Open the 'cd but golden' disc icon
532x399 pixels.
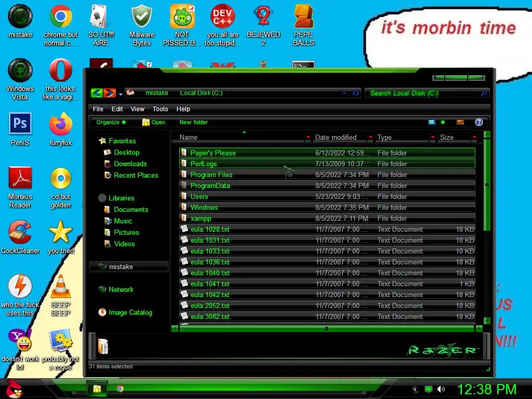click(x=61, y=187)
